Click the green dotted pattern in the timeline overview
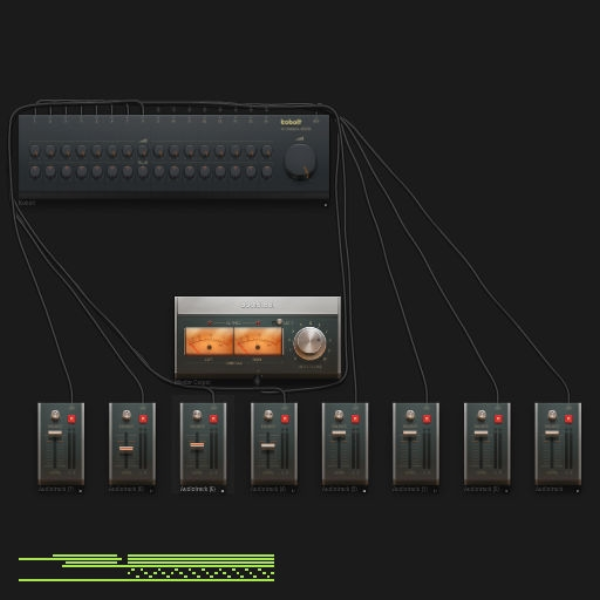 pos(201,573)
